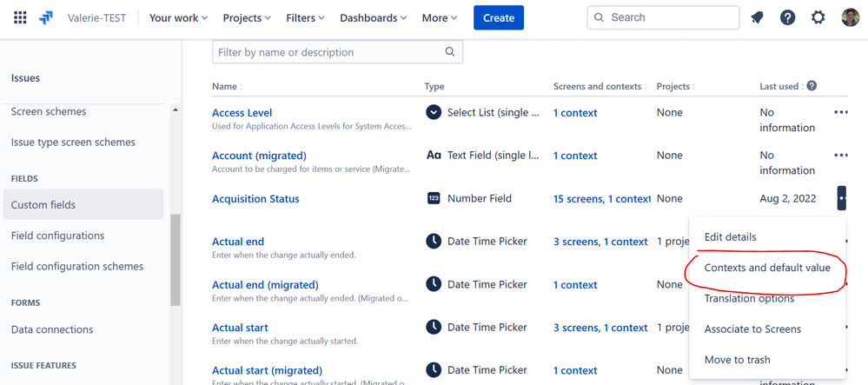Open the help question mark icon
This screenshot has width=868, height=385.
pyautogui.click(x=787, y=17)
